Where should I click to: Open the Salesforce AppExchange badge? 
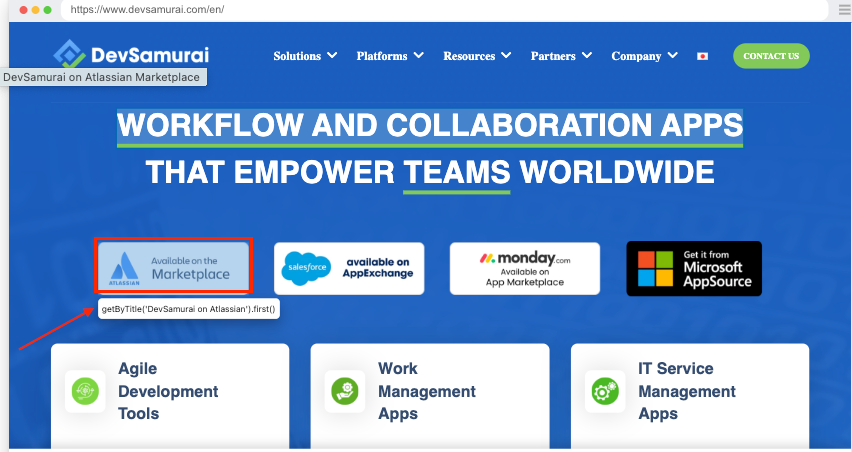[x=349, y=268]
